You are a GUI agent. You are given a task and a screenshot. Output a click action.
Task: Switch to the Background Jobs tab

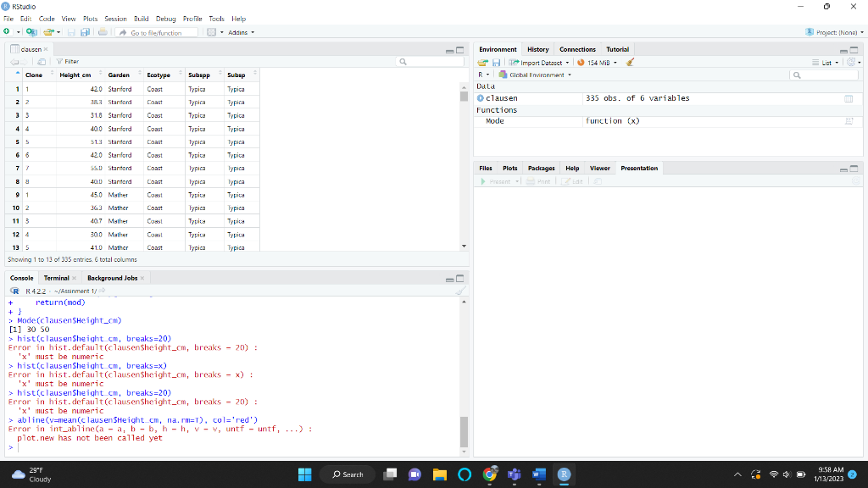pos(112,278)
